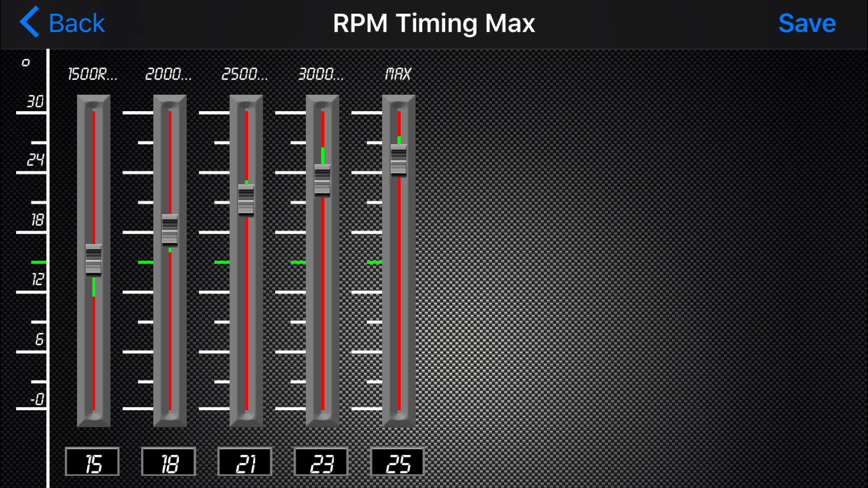Click the back chevron arrow icon
Viewport: 868px width, 488px height.
(30, 22)
